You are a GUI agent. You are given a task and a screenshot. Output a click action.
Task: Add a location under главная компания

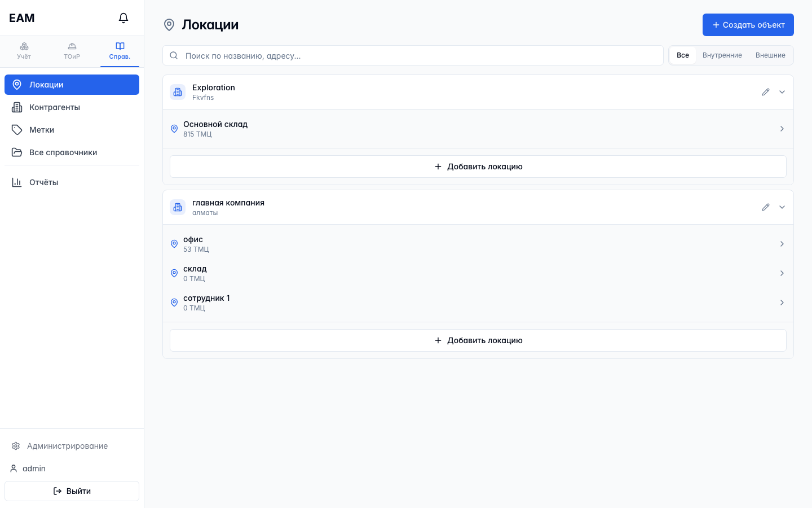tap(478, 340)
